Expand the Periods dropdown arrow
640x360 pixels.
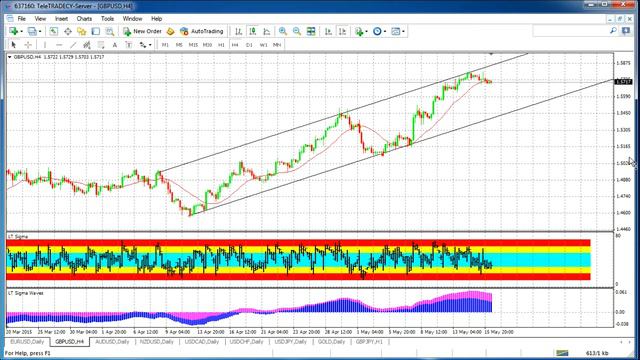384,31
